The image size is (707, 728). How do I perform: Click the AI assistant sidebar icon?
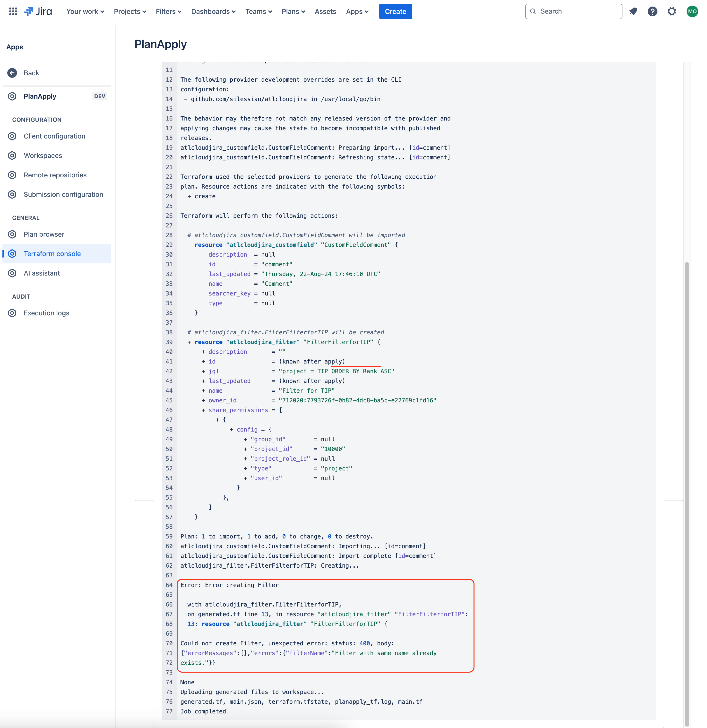(x=12, y=273)
